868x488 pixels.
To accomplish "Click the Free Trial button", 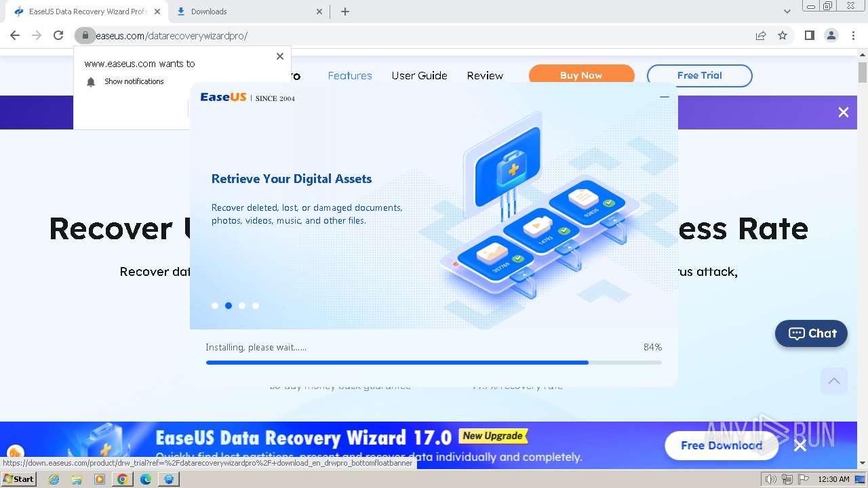I will click(x=699, y=75).
